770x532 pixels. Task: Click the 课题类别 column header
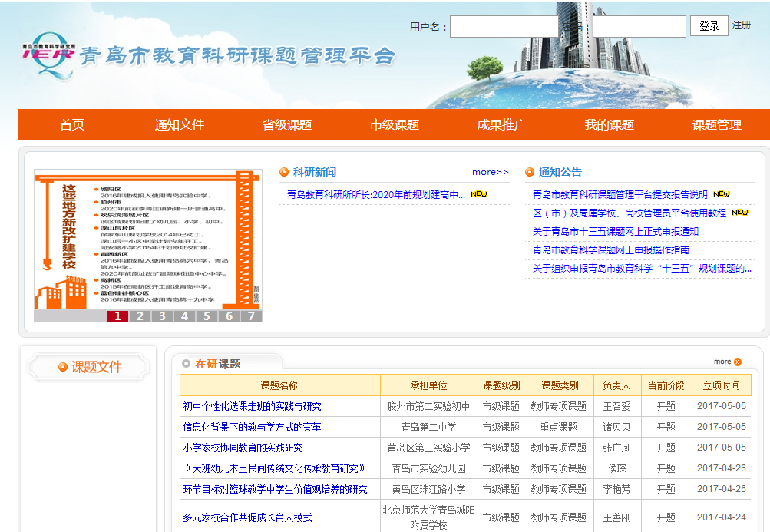coord(560,385)
